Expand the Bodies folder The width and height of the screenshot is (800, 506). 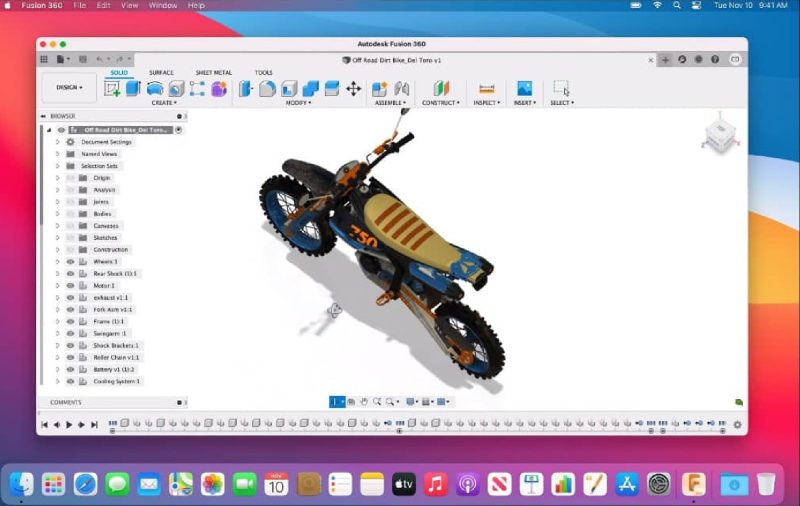point(58,214)
